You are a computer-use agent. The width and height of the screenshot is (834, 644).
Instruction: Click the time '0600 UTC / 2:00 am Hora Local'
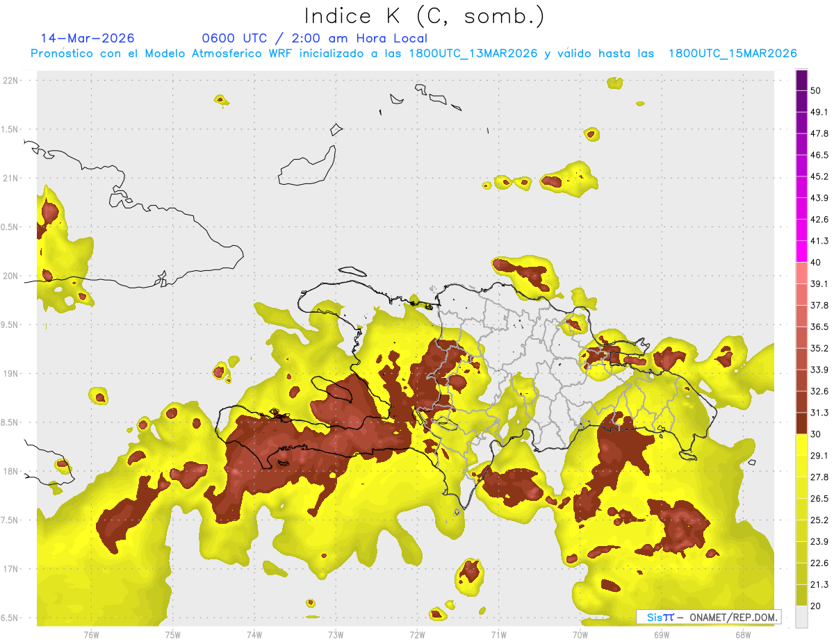pyautogui.click(x=314, y=38)
